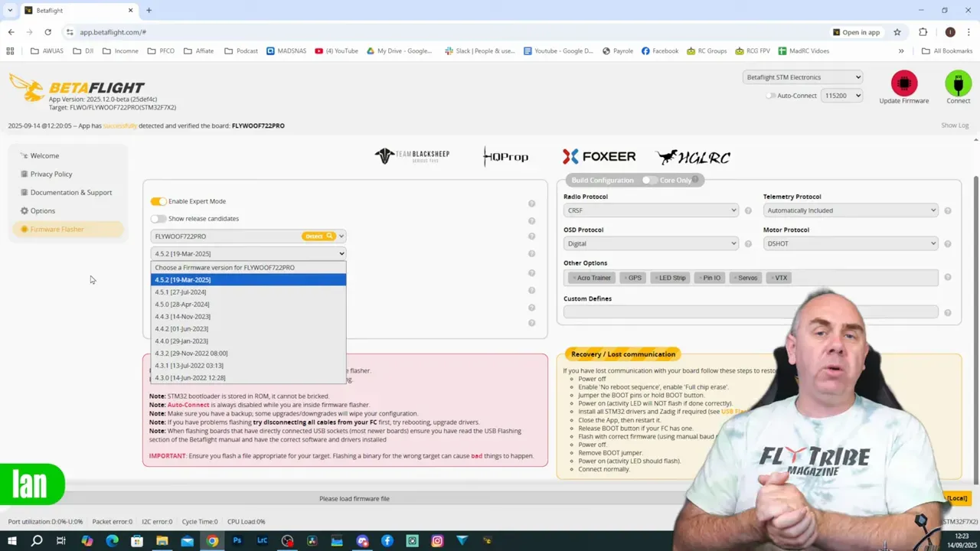980x551 pixels.
Task: Click help icon beside Enable Expert Mode
Action: [531, 204]
